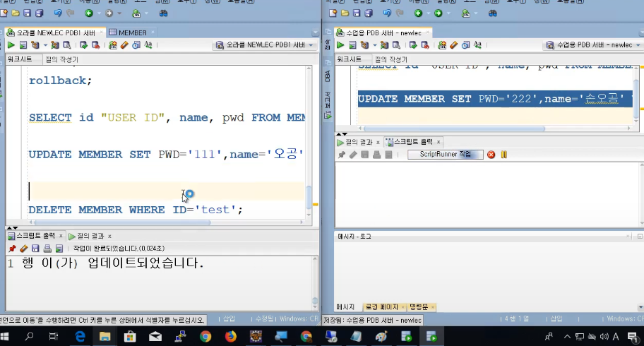Click horizontal scrollbar in left editor
Viewport: 644px width, 346px height.
[123, 222]
